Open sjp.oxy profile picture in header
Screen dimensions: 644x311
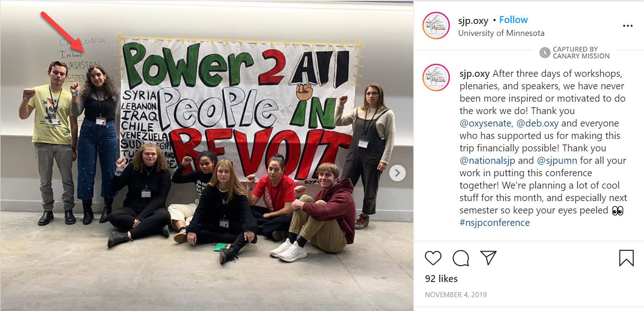pos(436,26)
